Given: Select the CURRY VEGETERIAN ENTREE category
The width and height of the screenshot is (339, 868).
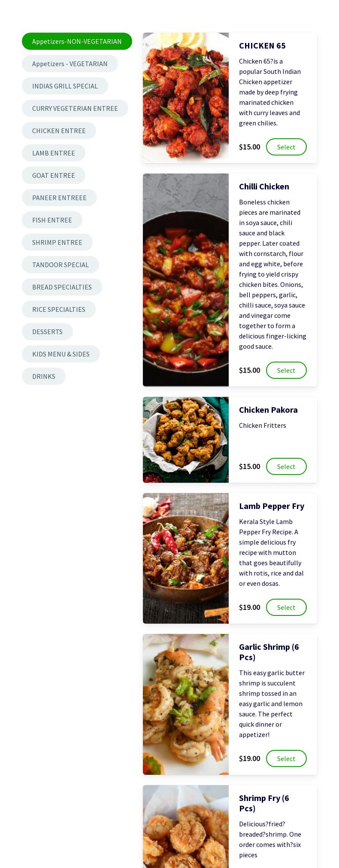Looking at the screenshot, I should point(75,108).
